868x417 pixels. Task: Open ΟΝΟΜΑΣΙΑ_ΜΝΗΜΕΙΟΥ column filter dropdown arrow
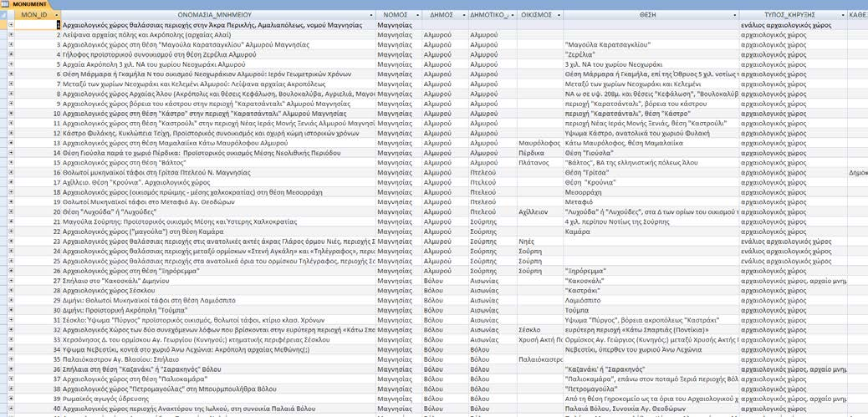(x=371, y=14)
